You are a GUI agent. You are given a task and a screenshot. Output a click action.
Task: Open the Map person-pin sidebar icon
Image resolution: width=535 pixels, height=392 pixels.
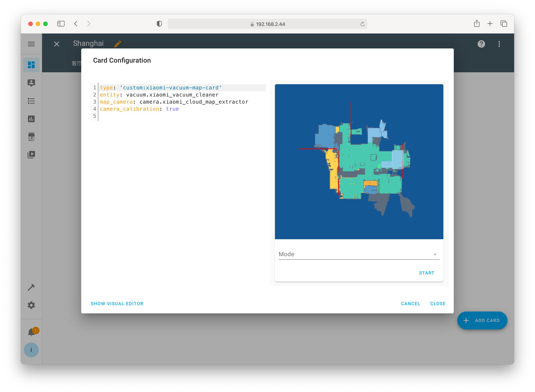(31, 83)
